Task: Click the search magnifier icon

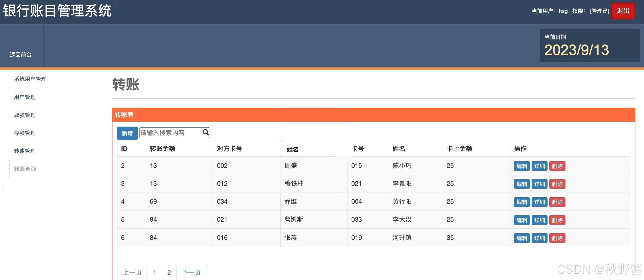Action: point(206,132)
